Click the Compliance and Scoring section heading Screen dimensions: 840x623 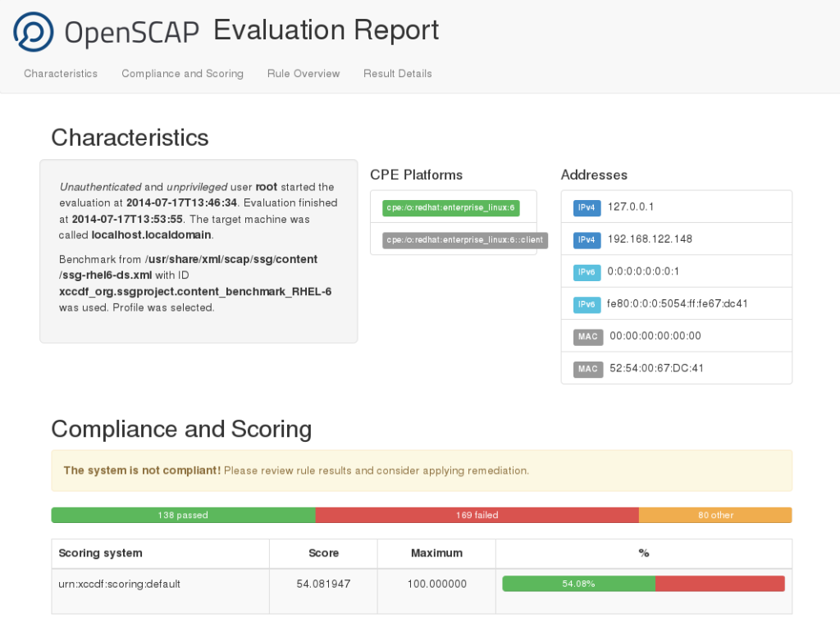(181, 429)
